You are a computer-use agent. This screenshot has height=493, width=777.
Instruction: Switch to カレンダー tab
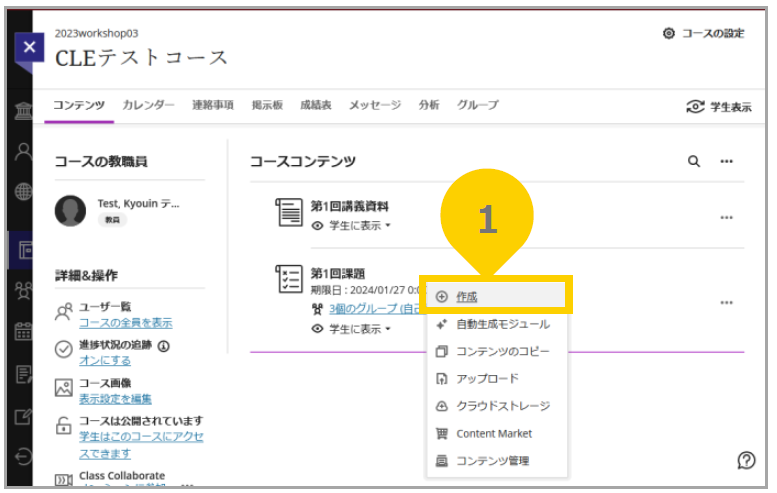coord(148,105)
